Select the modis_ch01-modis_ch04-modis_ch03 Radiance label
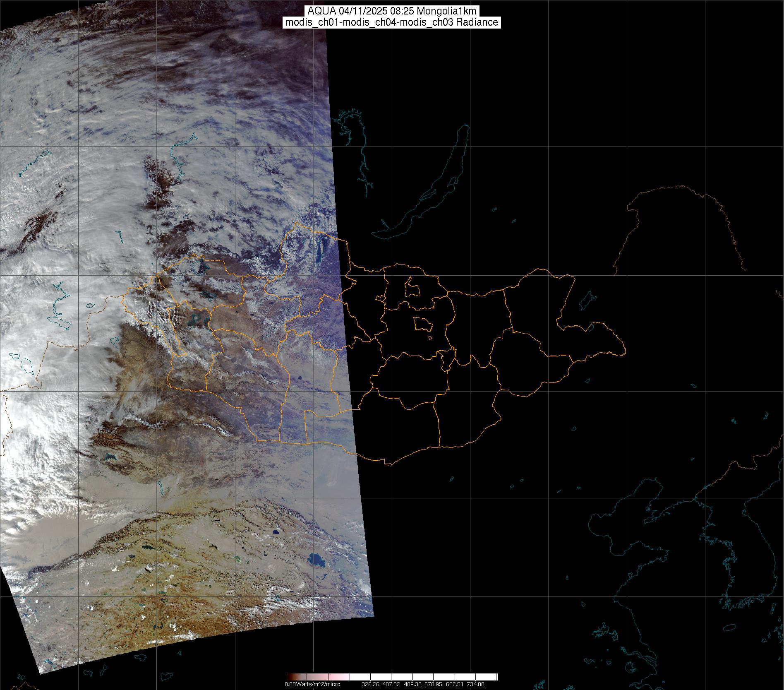784x690 pixels. 392,22
